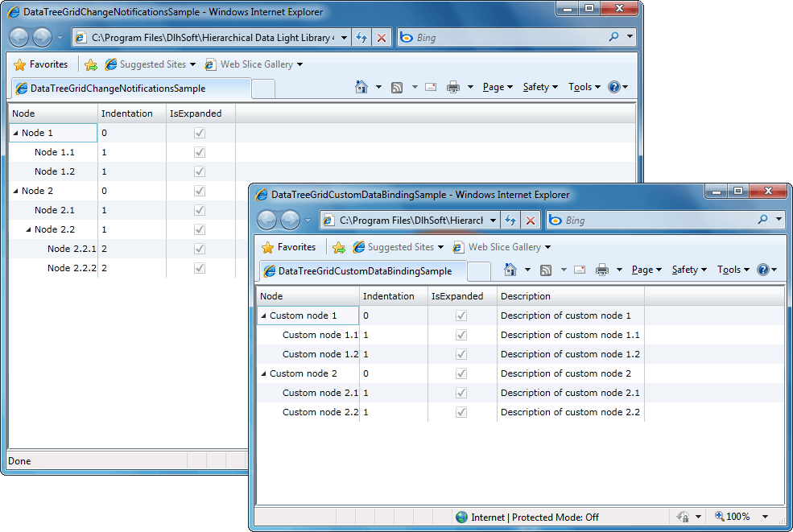Toggle IsExpanded checkbox for Custom node 2
793x532 pixels.
tap(461, 373)
